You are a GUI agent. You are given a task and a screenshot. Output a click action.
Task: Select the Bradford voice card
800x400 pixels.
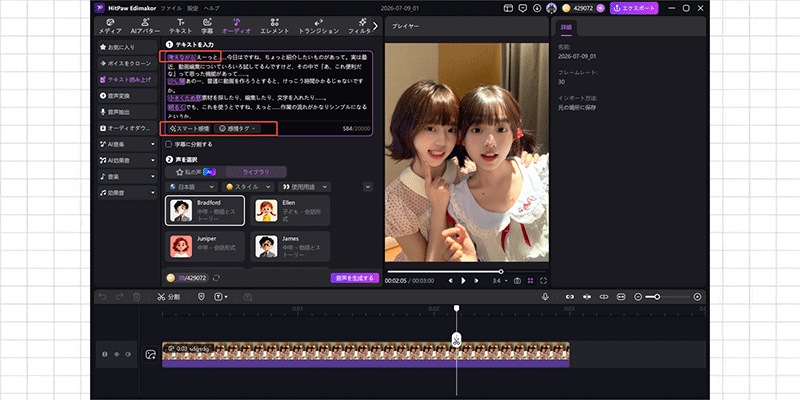point(205,210)
